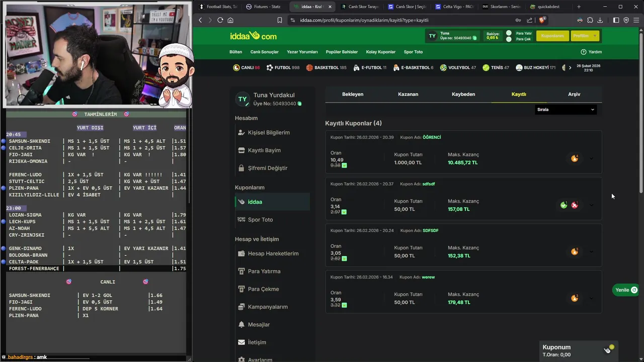
Task: Click green won-bet icon on sdfsdf coupon
Action: pyautogui.click(x=564, y=205)
